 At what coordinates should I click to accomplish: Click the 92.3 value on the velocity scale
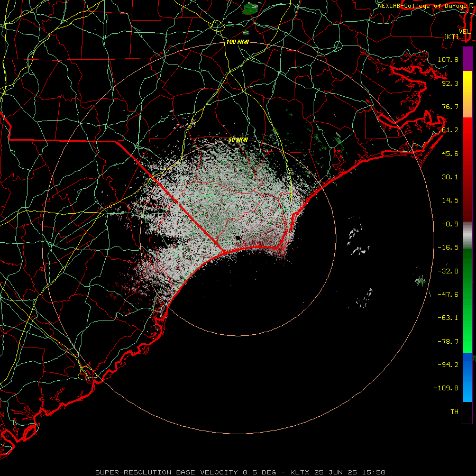[x=450, y=83]
